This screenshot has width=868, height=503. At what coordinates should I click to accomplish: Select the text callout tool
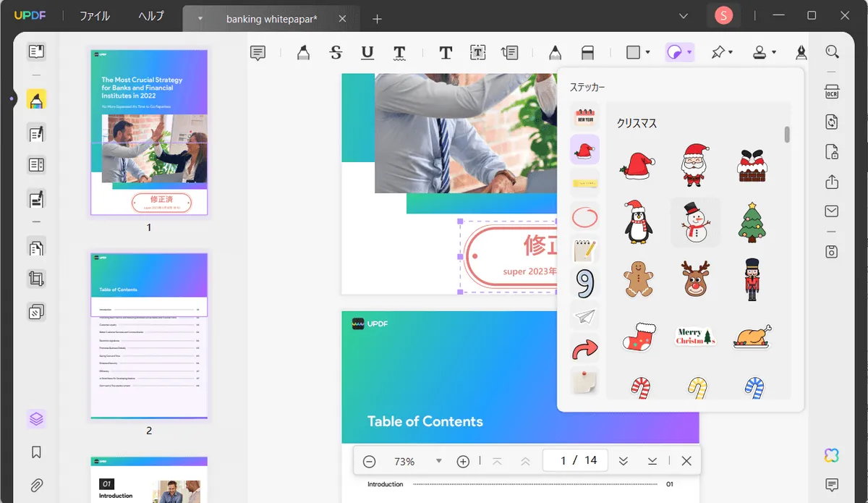[510, 52]
